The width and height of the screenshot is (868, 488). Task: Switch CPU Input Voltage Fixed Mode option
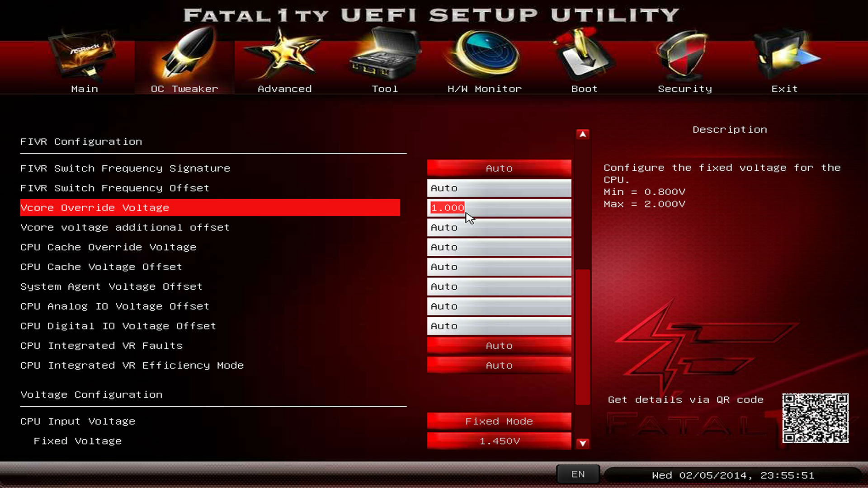click(x=499, y=421)
